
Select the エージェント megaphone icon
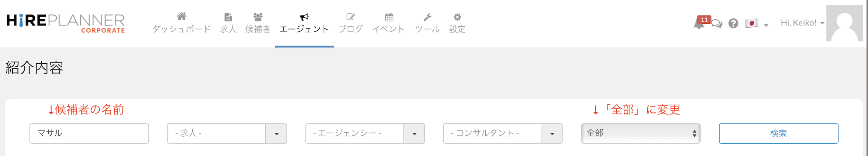304,17
